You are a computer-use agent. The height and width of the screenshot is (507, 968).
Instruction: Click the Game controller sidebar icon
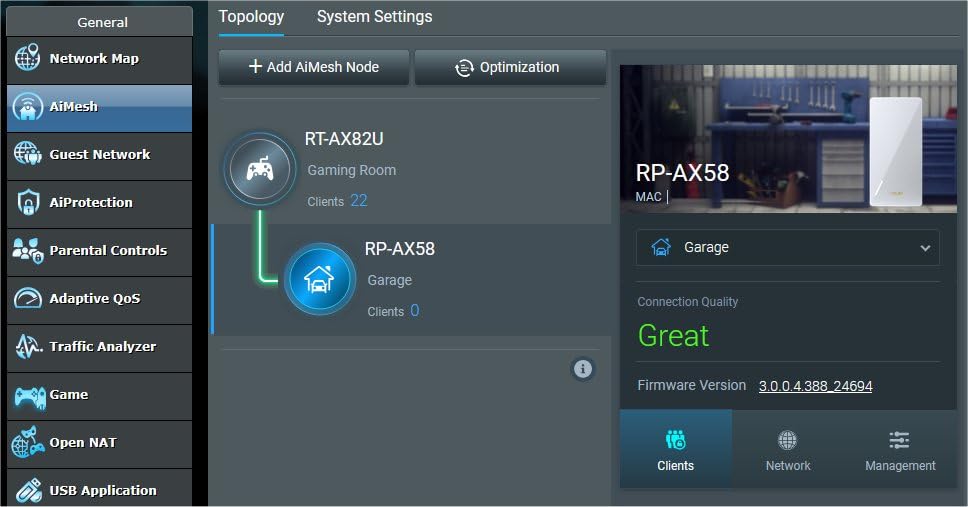[30, 396]
